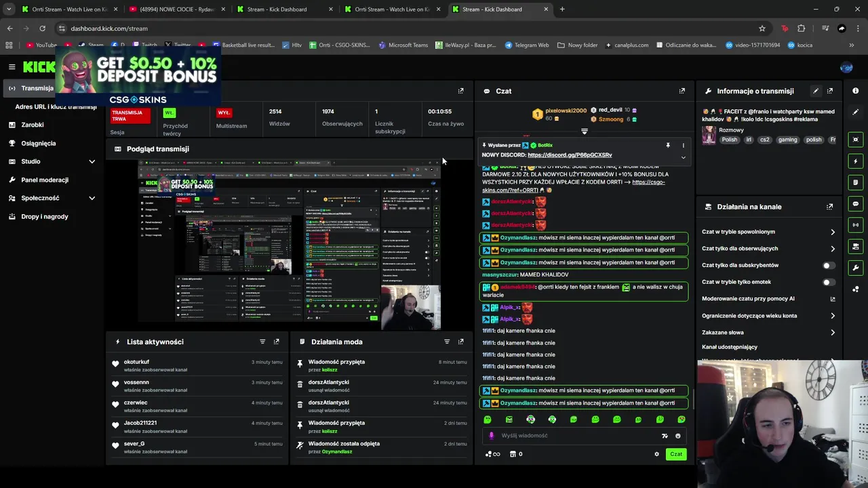The width and height of the screenshot is (868, 488).
Task: Open the Telegram Web bookmark
Action: pyautogui.click(x=527, y=45)
